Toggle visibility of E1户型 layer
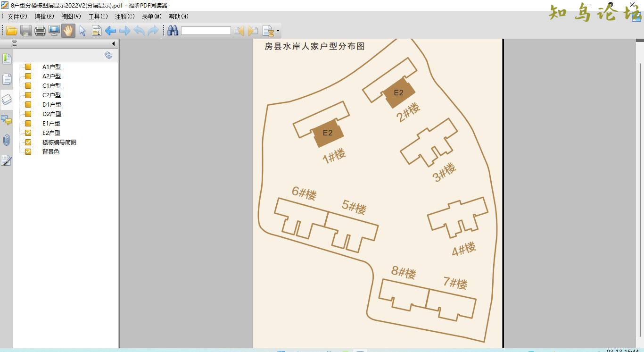 (x=28, y=124)
